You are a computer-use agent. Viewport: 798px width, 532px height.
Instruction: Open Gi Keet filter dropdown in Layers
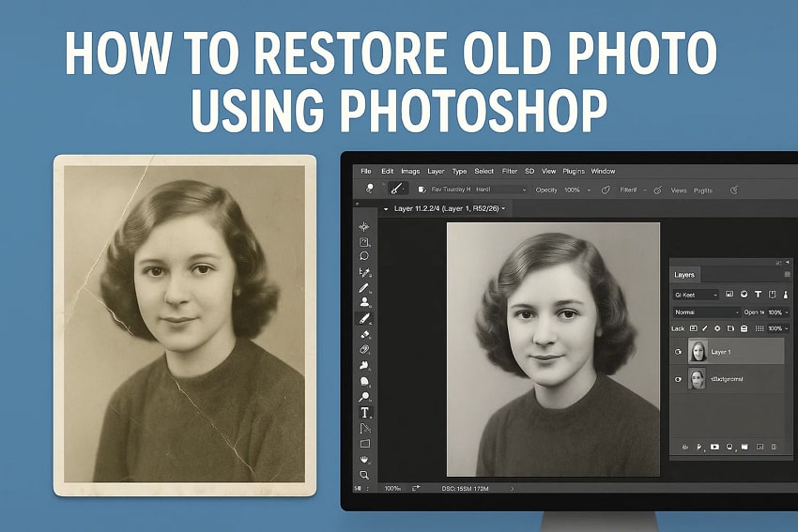(x=695, y=295)
